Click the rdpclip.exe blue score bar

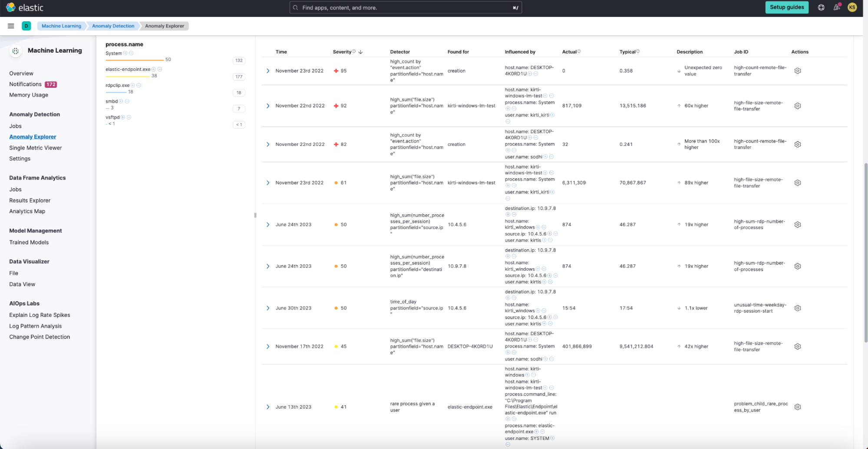click(x=116, y=92)
